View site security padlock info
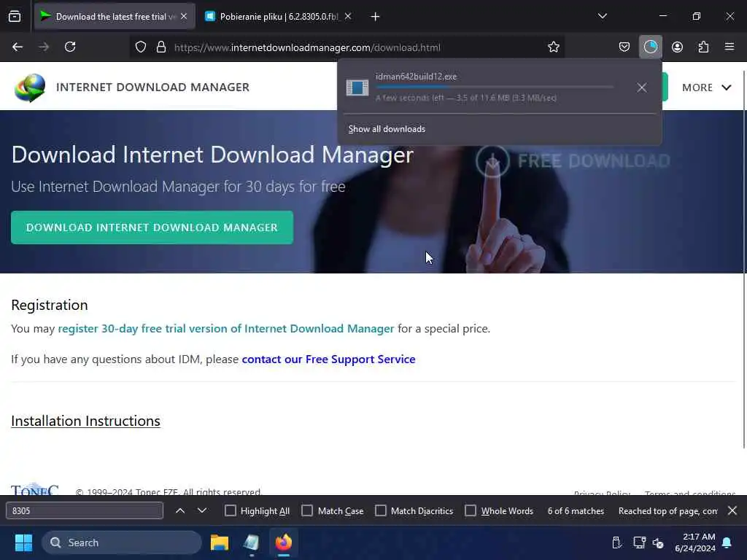The width and height of the screenshot is (747, 560). (x=161, y=47)
